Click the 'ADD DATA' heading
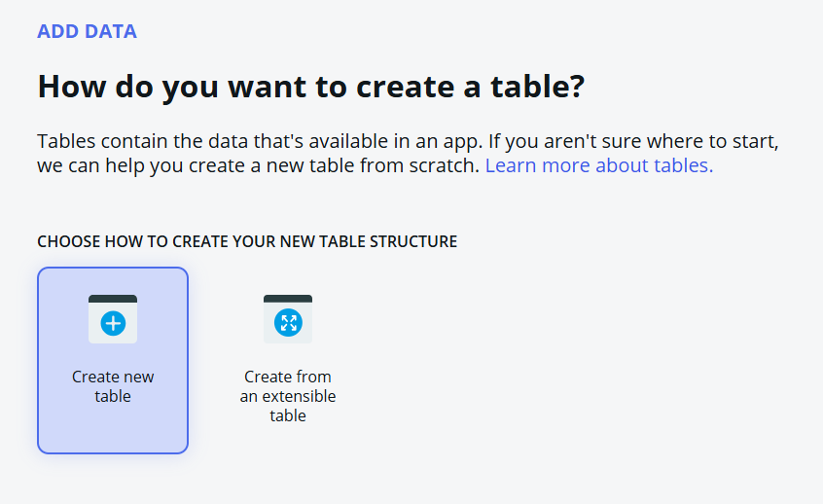 pyautogui.click(x=88, y=31)
